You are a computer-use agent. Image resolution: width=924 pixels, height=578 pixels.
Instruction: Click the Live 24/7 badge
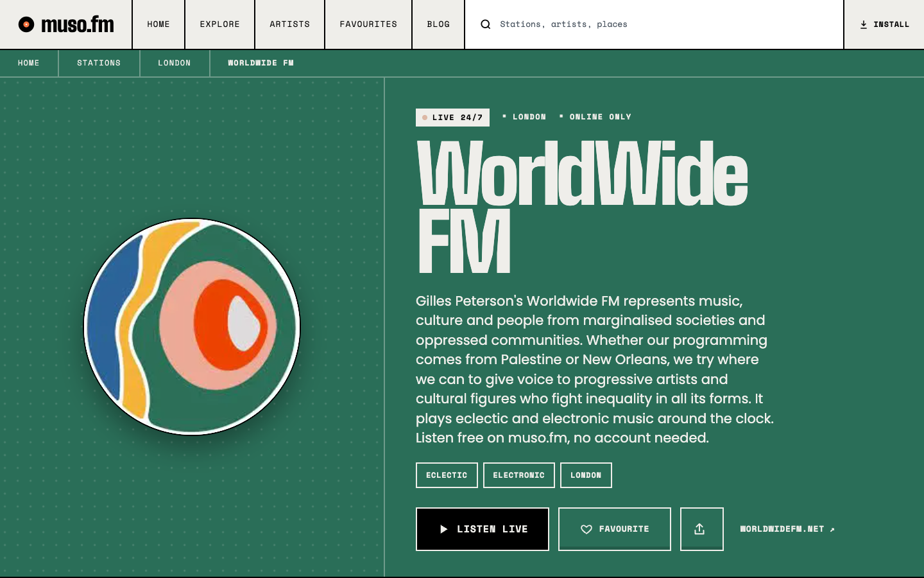tap(452, 118)
